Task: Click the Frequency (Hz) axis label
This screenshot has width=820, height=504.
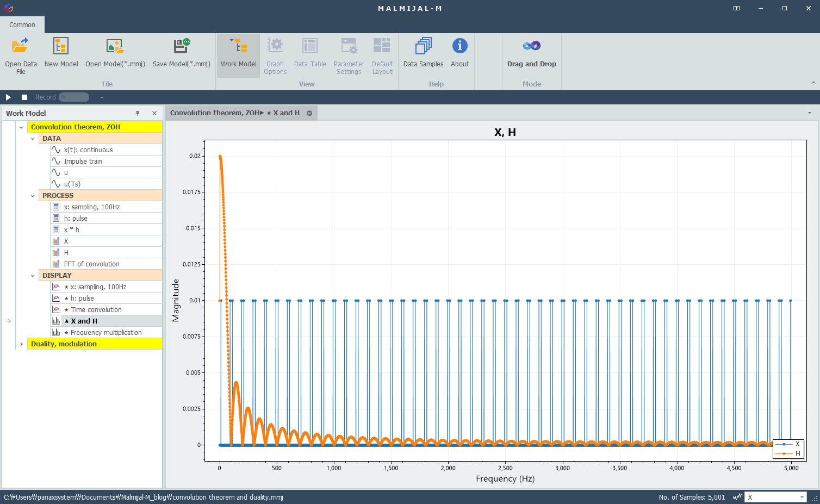Action: pyautogui.click(x=505, y=478)
